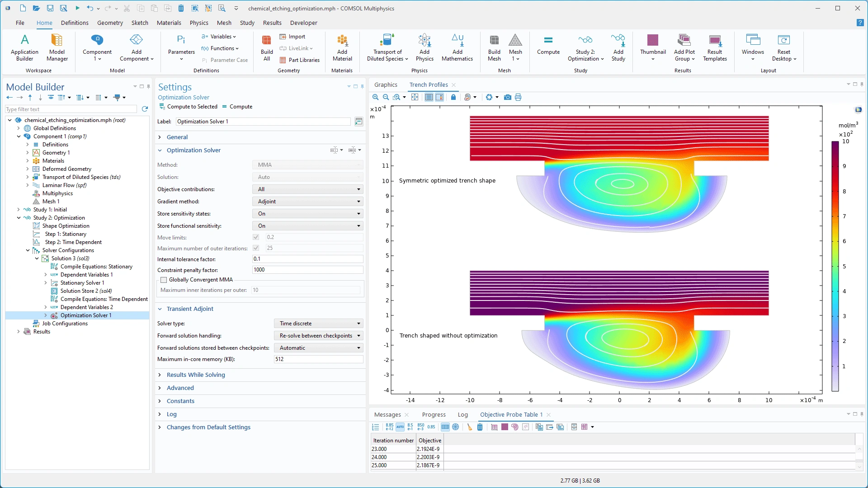Toggle the Move limits checkbox
The height and width of the screenshot is (488, 868).
[x=256, y=237]
